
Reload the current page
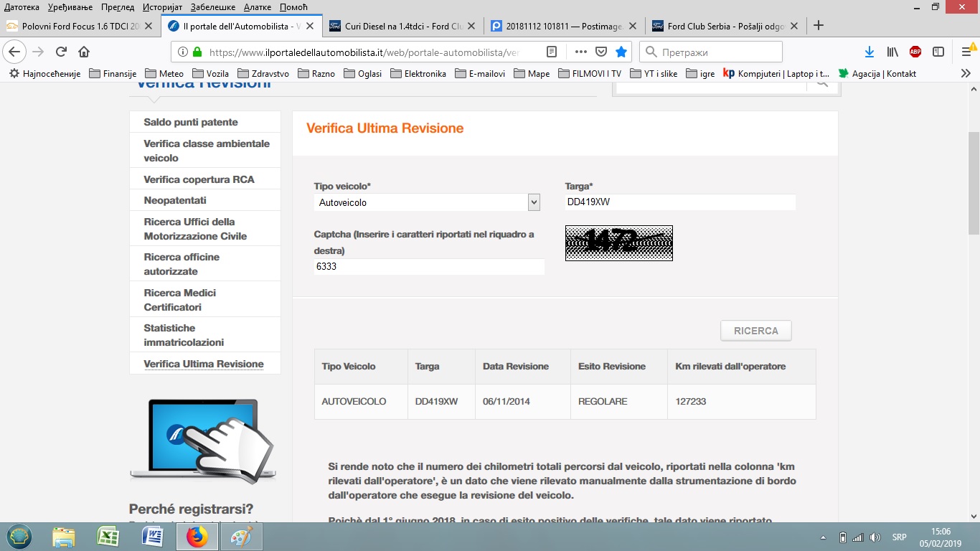61,52
